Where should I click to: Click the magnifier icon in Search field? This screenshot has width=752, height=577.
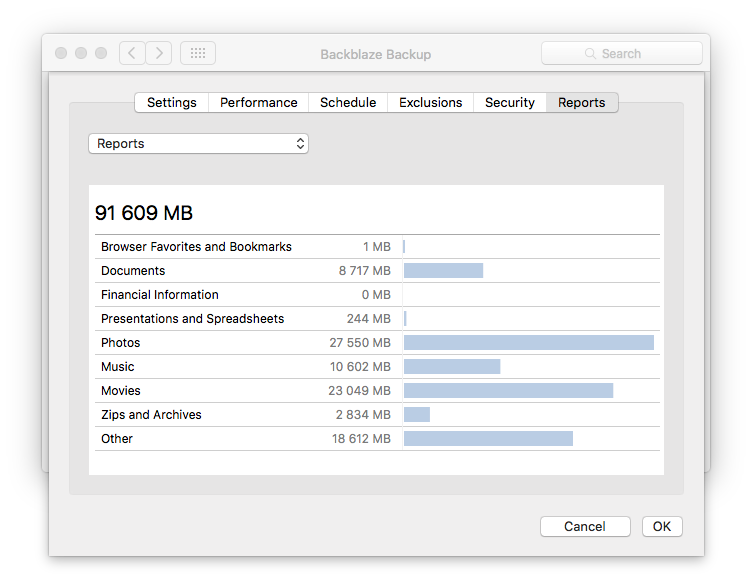click(x=590, y=53)
